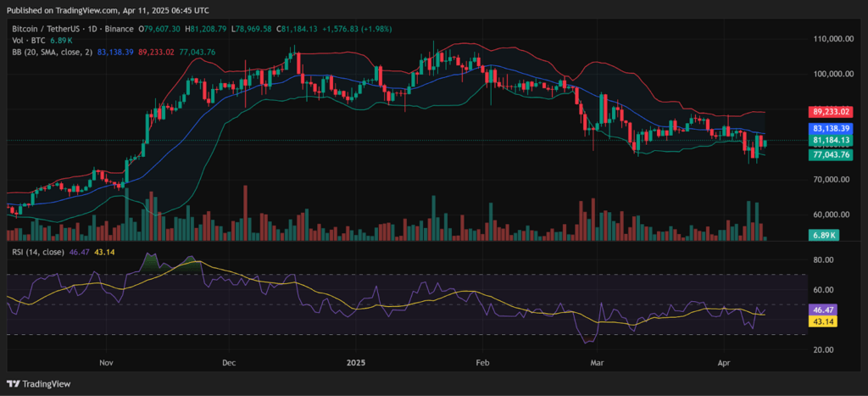
Task: Click the 100,000.00 price axis label
Action: pos(831,74)
